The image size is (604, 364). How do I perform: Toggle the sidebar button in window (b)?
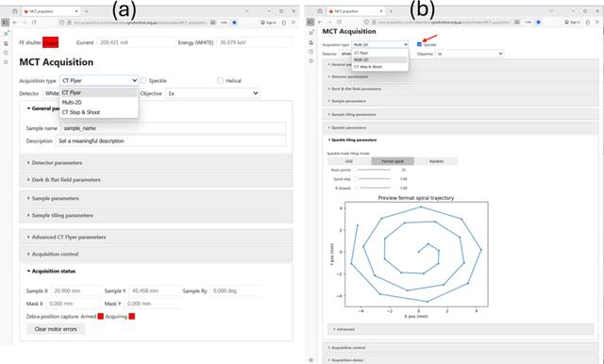pos(310,23)
